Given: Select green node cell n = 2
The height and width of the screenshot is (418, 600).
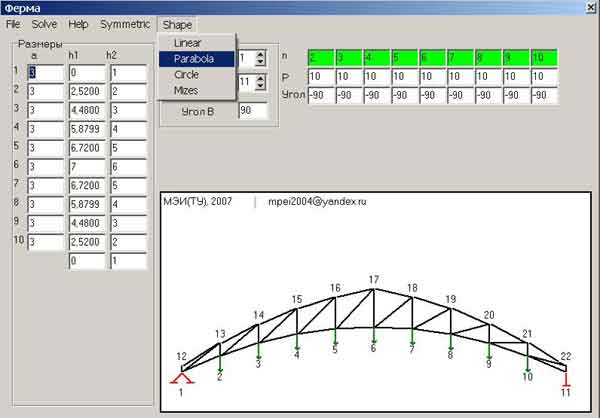Looking at the screenshot, I should (321, 57).
